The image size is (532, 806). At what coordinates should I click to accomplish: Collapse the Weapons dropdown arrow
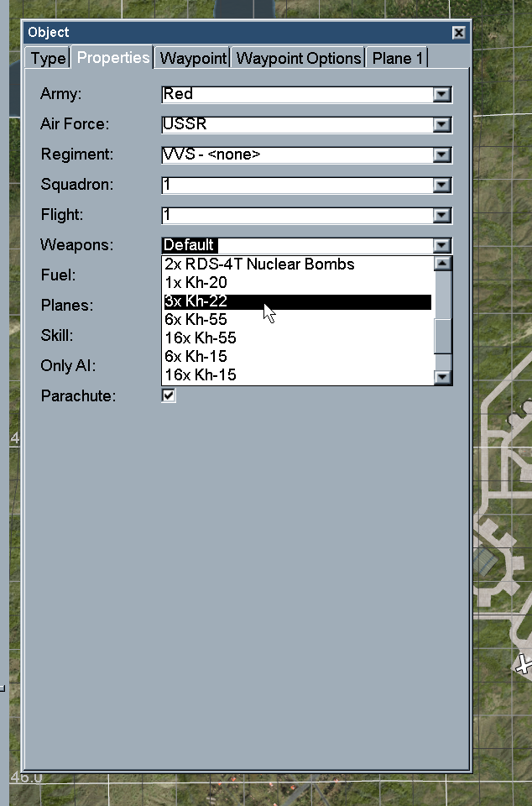pos(441,246)
